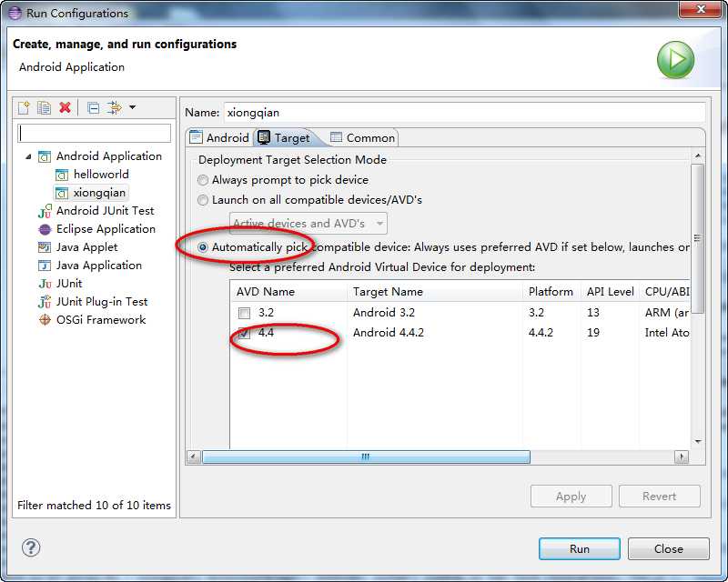Check the 3.2 AVD checkbox
This screenshot has height=582, width=728.
[x=244, y=313]
